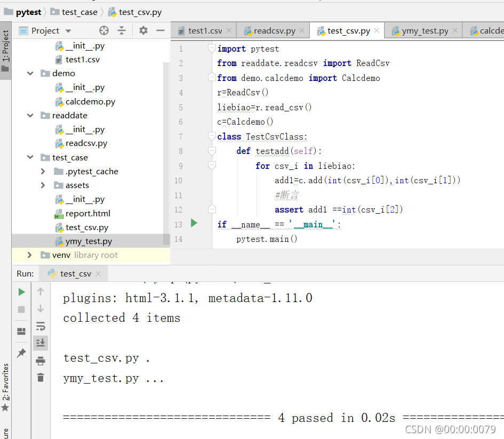
Task: Switch to test1.csv editor tab
Action: 204,31
